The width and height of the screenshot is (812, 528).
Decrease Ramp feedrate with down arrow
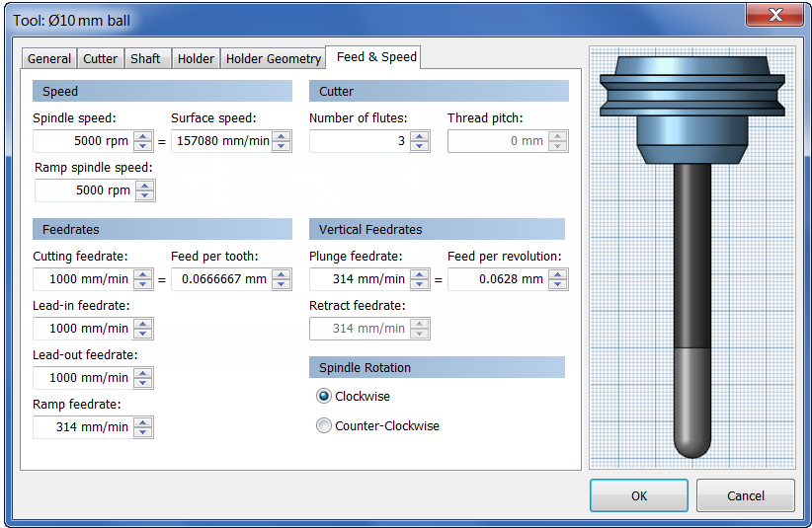(143, 432)
